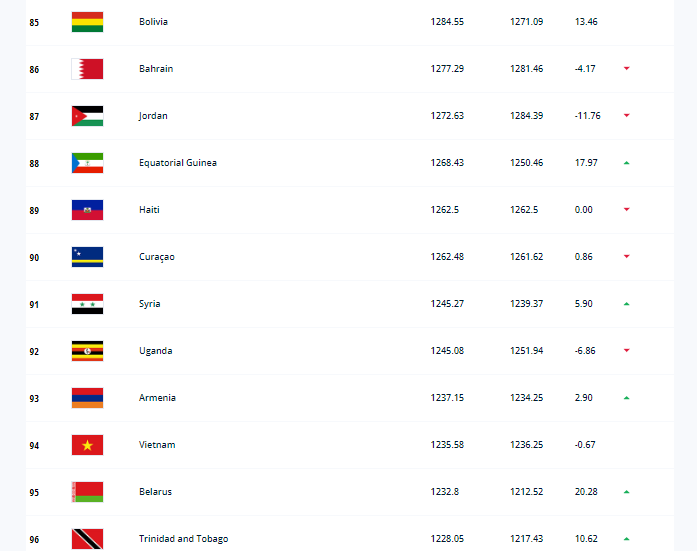Click the Syria flag icon
This screenshot has height=551, width=697.
click(87, 304)
